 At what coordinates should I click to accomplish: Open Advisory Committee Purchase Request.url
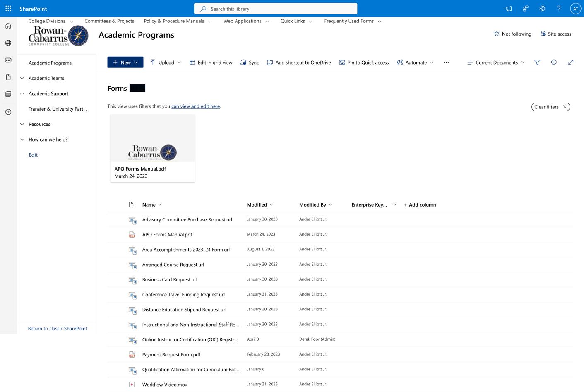pyautogui.click(x=187, y=220)
